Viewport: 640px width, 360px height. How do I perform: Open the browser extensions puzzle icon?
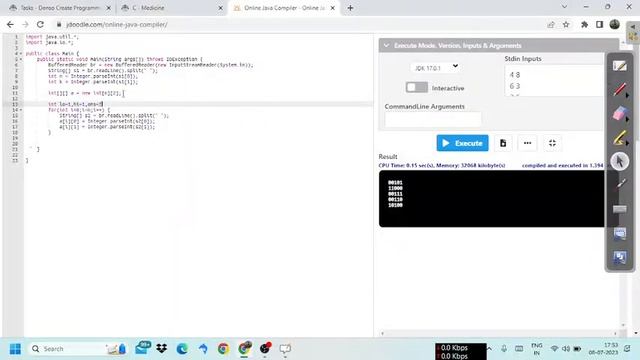click(584, 24)
